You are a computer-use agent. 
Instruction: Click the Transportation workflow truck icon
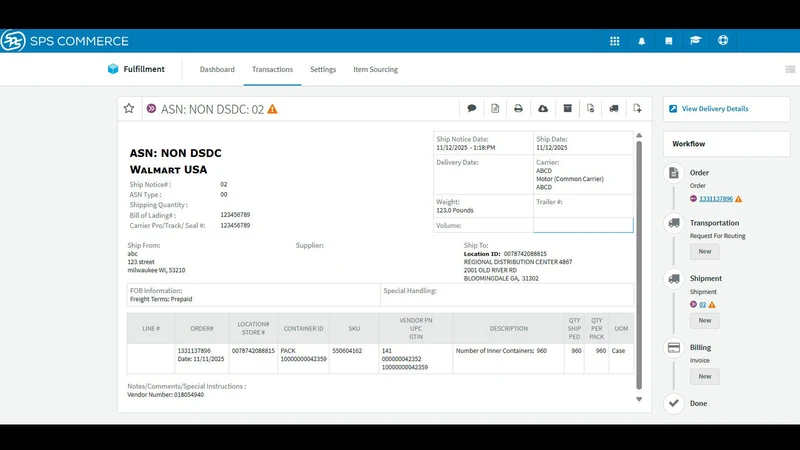pyautogui.click(x=674, y=223)
